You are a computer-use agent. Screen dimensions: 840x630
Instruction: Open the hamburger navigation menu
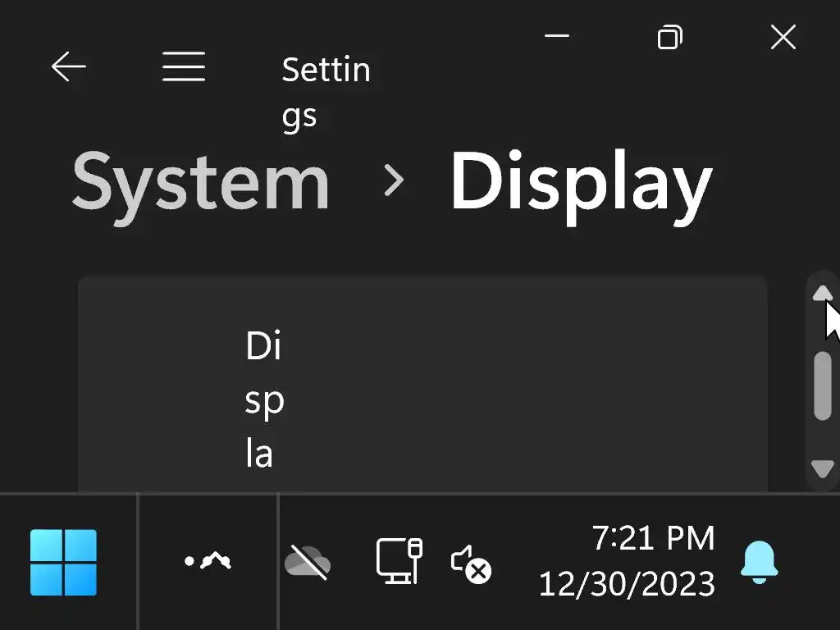tap(184, 67)
